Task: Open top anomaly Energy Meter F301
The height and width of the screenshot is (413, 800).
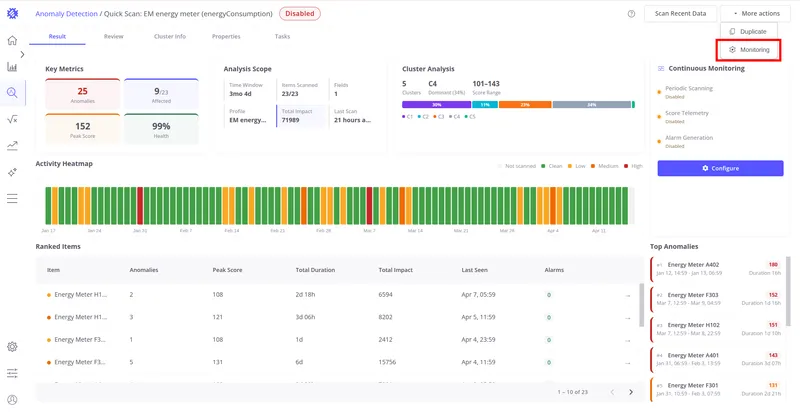Action: click(x=716, y=390)
